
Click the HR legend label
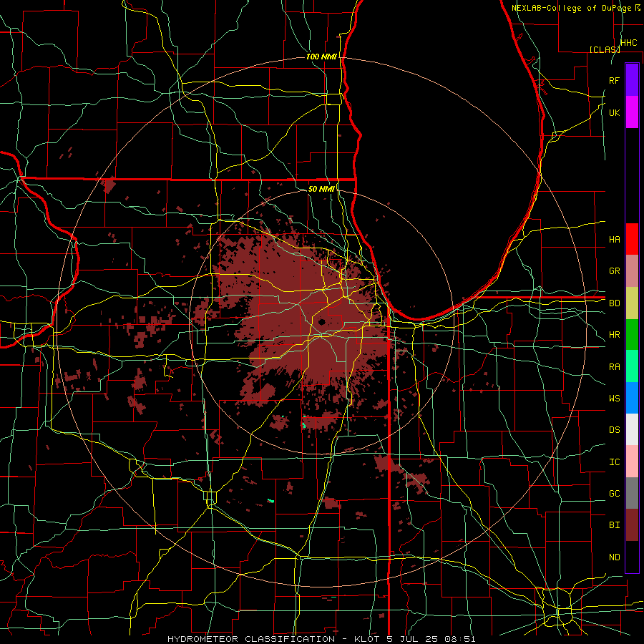pyautogui.click(x=615, y=335)
